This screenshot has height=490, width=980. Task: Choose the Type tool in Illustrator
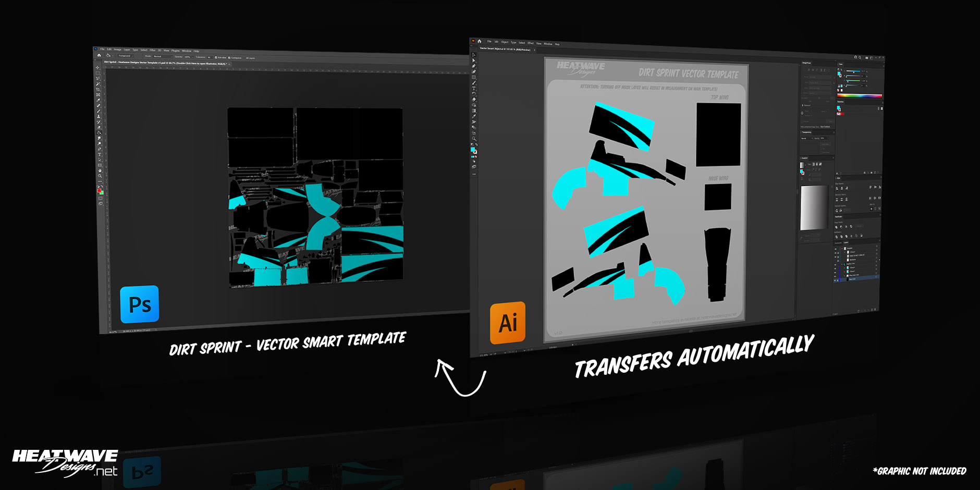tap(474, 88)
